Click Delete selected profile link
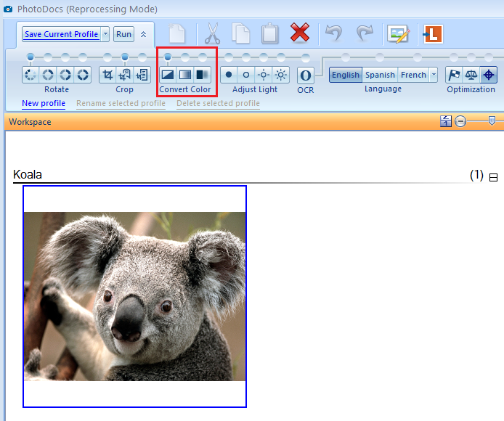504x421 pixels. (219, 103)
